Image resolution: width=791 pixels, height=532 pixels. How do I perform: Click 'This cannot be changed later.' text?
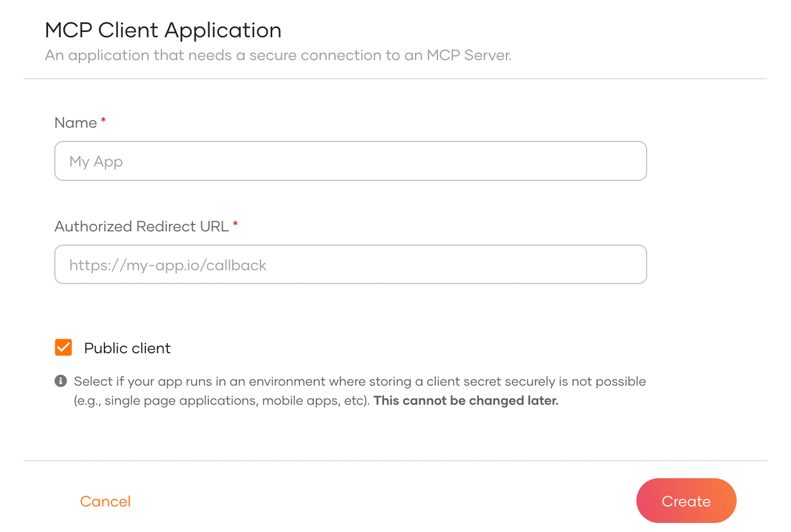pos(466,401)
